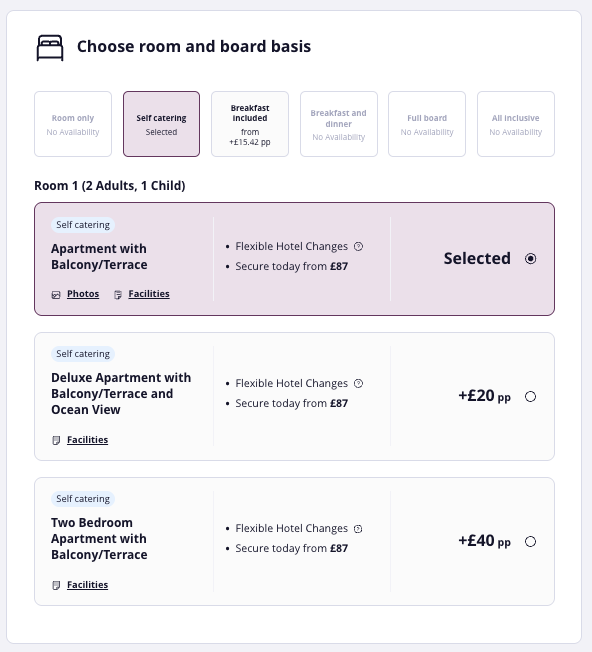Open Photos link for Apartment with Balcony/Terrace
This screenshot has height=652, width=592.
click(x=83, y=294)
